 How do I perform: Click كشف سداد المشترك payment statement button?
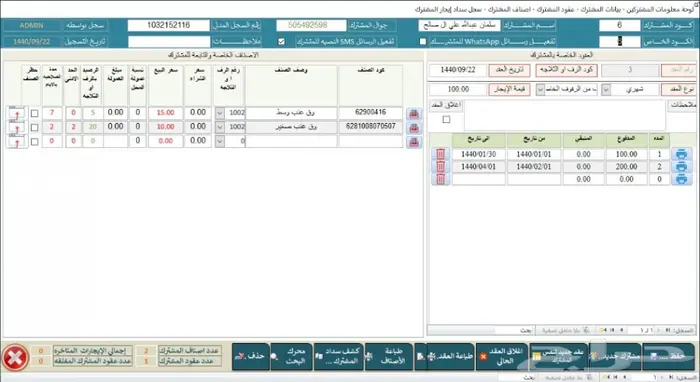tap(338, 357)
